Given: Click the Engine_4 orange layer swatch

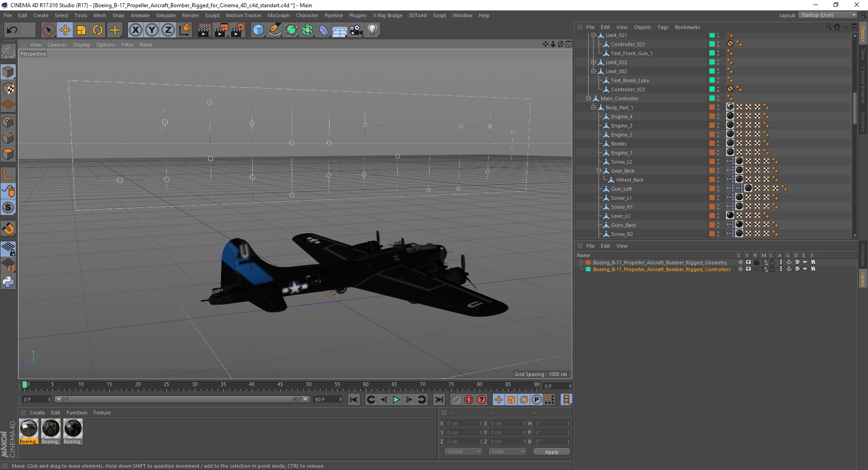Looking at the screenshot, I should pyautogui.click(x=712, y=116).
